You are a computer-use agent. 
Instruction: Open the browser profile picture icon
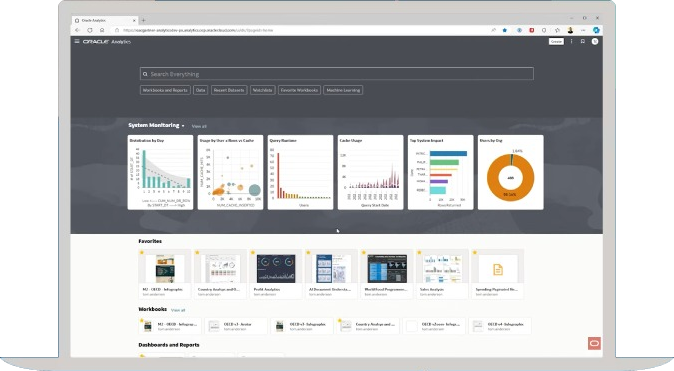coord(570,30)
